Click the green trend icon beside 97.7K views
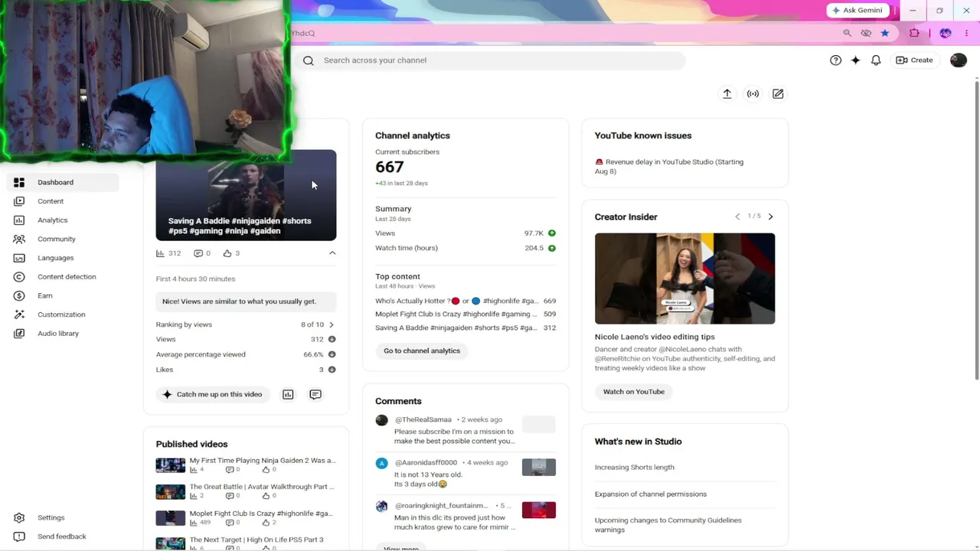Viewport: 980px width, 551px height. (552, 233)
